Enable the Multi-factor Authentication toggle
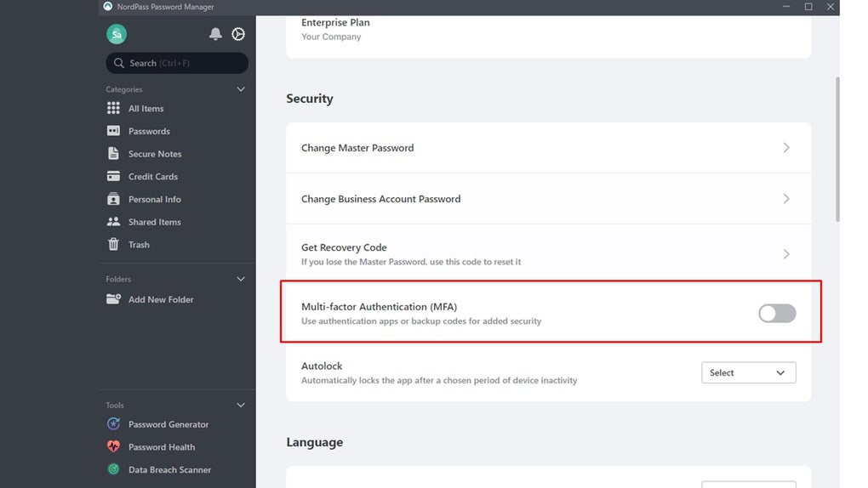The width and height of the screenshot is (868, 488). [x=777, y=313]
